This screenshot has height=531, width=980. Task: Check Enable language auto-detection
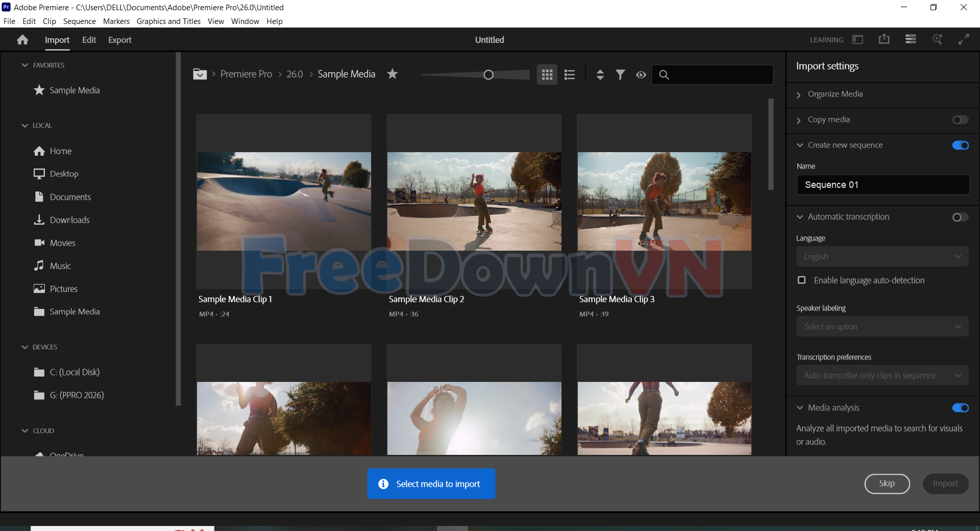click(x=801, y=280)
